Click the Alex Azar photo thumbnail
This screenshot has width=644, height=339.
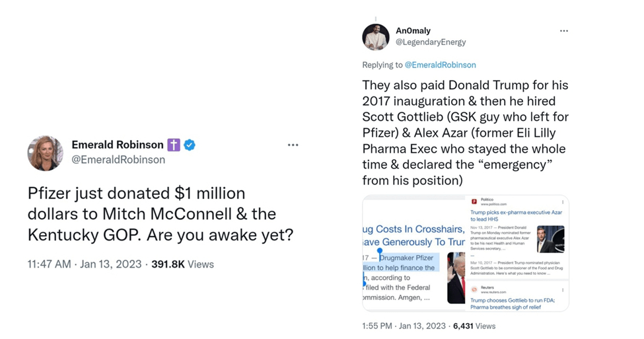[550, 239]
